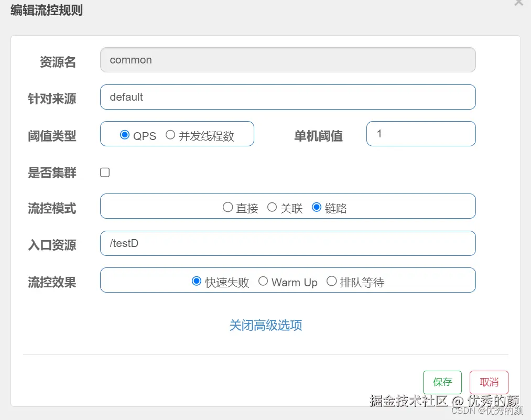This screenshot has width=531, height=420.
Task: Click the disabled 资源名 field showing common
Action: pos(287,60)
